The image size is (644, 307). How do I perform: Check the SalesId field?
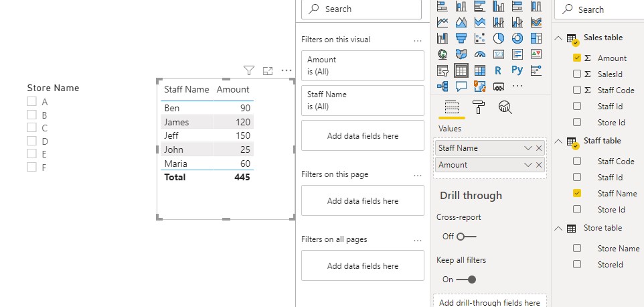click(x=576, y=74)
